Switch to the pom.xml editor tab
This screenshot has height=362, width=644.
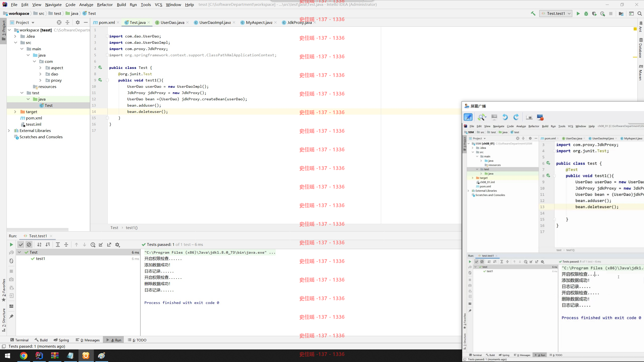pos(106,22)
